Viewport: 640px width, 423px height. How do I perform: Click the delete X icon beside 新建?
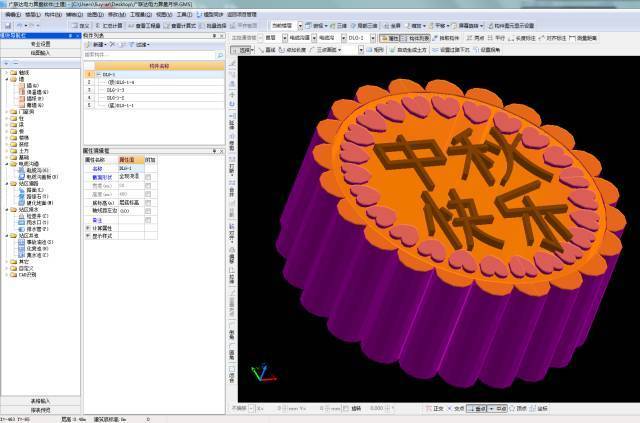click(112, 45)
